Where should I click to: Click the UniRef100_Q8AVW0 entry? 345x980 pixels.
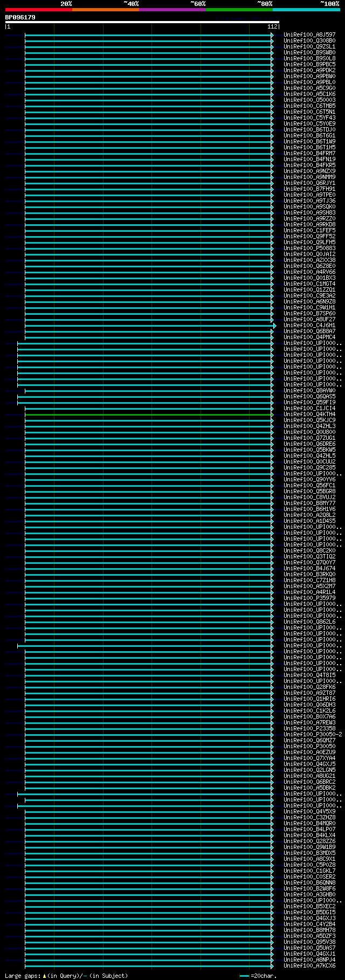point(309,390)
